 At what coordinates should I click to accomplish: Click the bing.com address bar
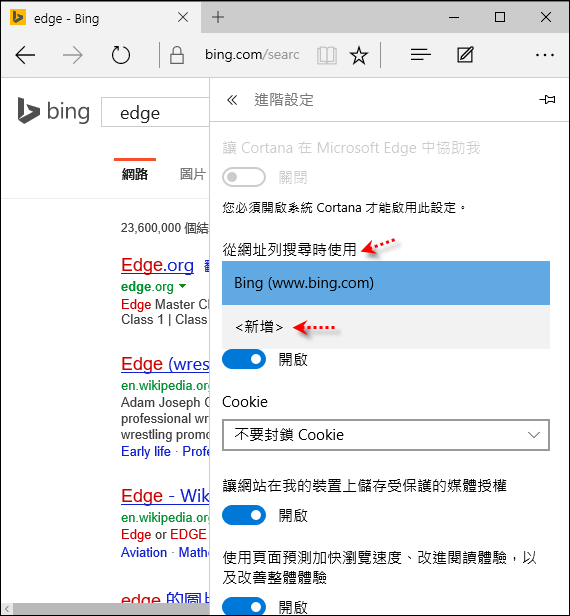click(x=252, y=55)
